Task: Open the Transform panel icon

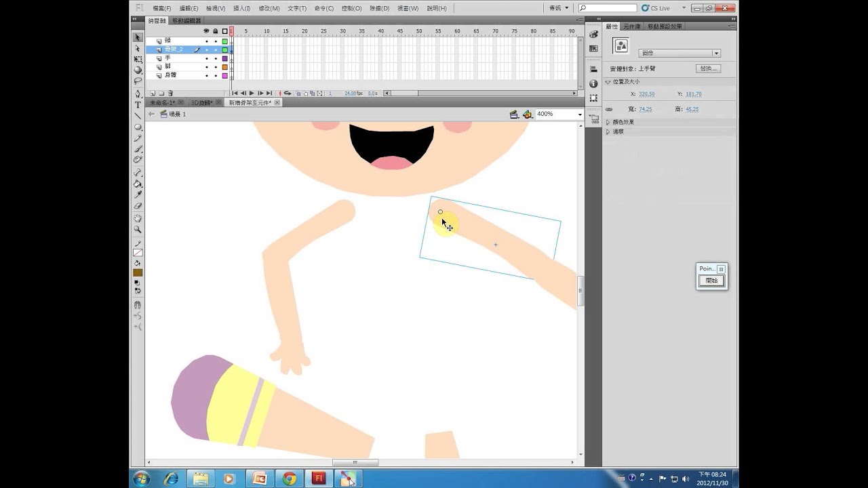Action: (593, 98)
